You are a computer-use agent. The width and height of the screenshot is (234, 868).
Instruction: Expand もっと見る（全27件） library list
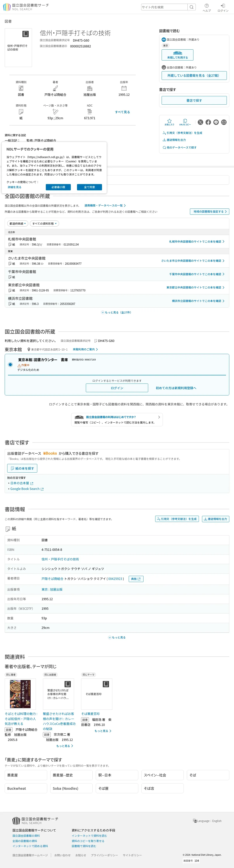[x=116, y=312]
